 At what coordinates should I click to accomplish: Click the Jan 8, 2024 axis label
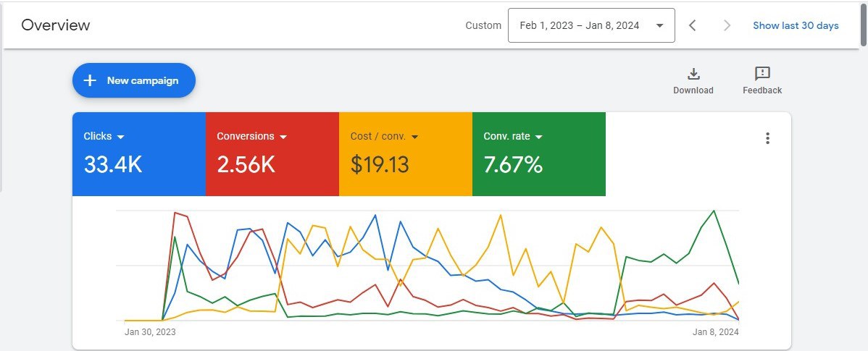(716, 332)
